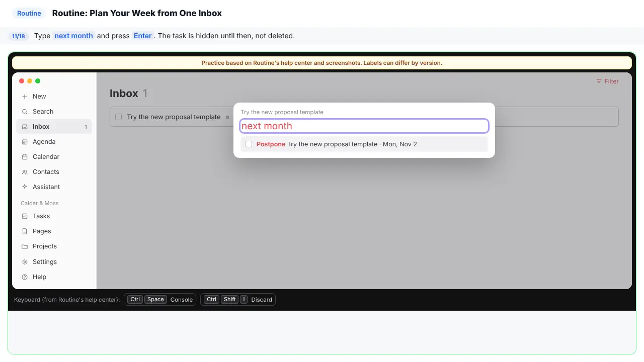Click the 'Space' key chip
This screenshot has height=362, width=644.
click(x=155, y=300)
